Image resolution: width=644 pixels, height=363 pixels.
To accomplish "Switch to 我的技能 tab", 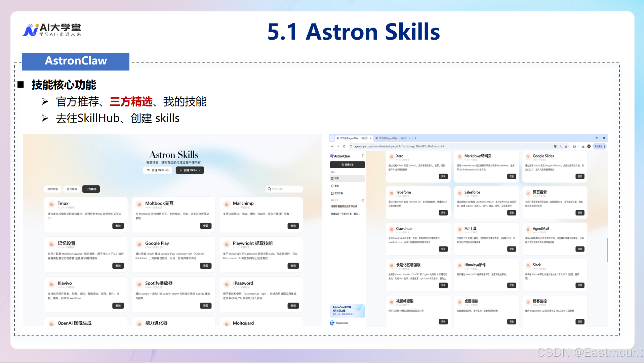I will 53,189.
